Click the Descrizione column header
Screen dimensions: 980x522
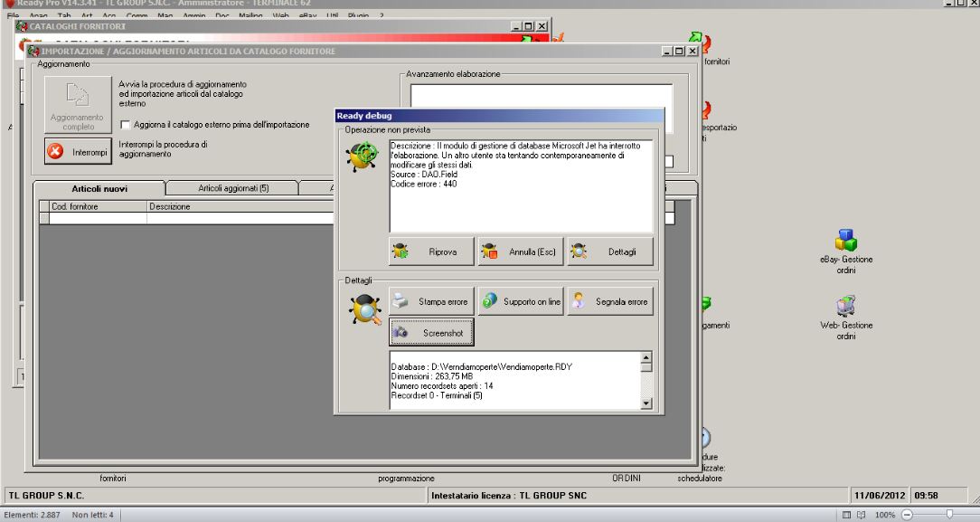point(240,206)
